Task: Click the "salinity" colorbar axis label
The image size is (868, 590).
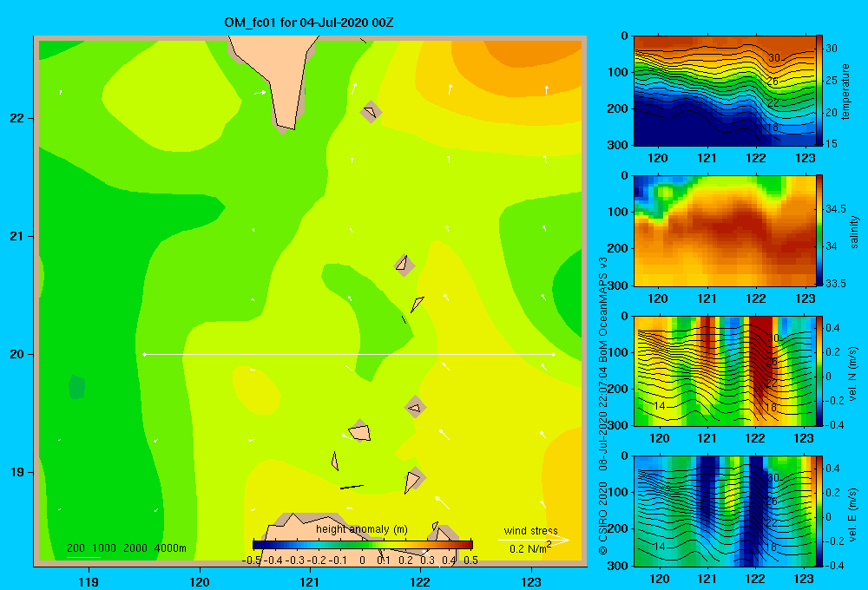Action: [854, 232]
